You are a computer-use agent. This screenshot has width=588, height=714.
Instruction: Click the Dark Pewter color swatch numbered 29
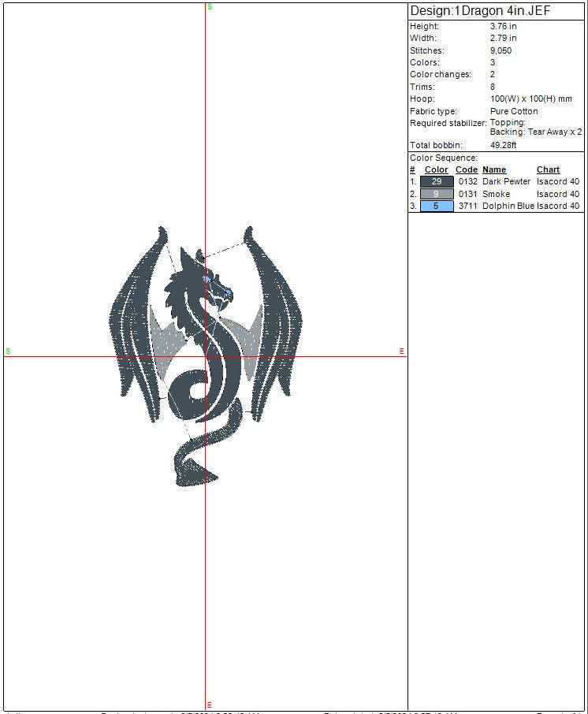tap(437, 181)
